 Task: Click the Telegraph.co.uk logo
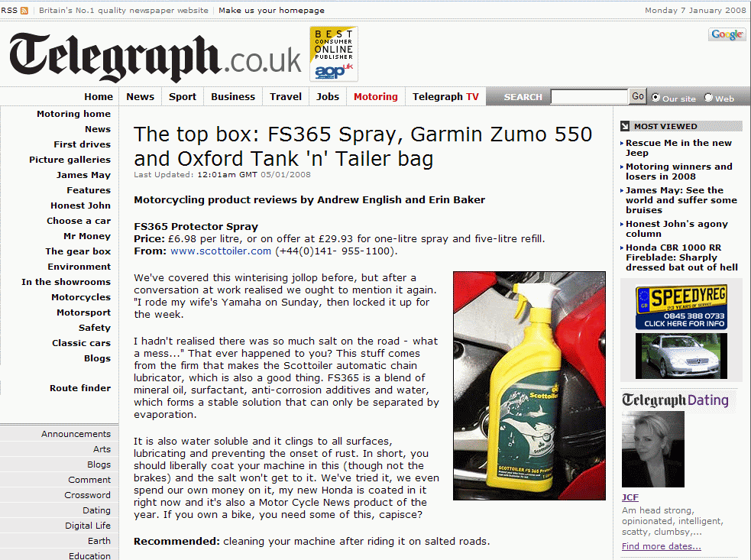coord(155,57)
